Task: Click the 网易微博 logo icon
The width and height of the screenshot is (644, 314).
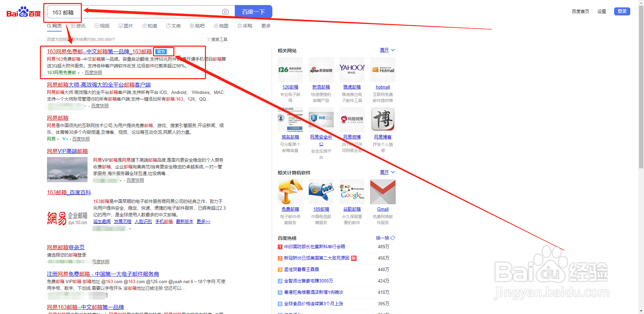Action: point(352,119)
